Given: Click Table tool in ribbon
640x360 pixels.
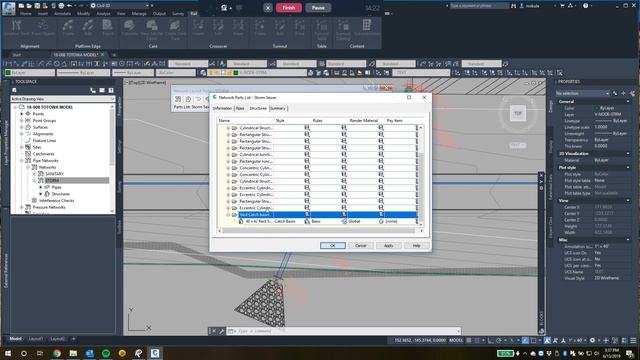Looking at the screenshot, I should click(321, 30).
